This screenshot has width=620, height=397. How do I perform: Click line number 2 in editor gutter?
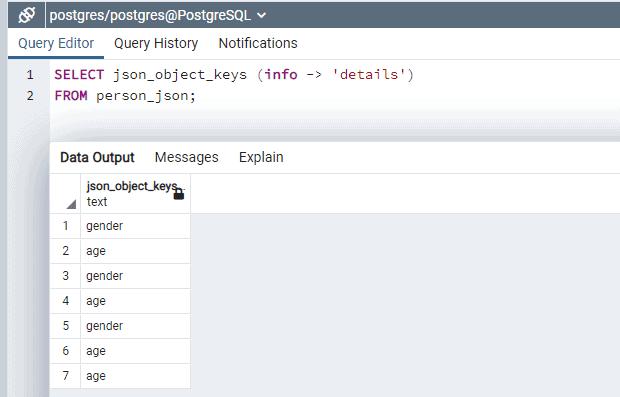coord(30,95)
